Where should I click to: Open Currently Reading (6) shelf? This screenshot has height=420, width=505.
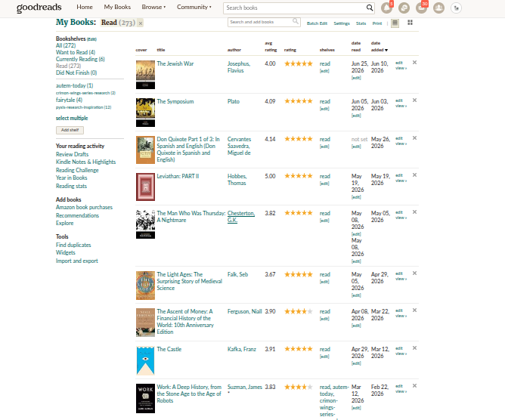pos(80,59)
